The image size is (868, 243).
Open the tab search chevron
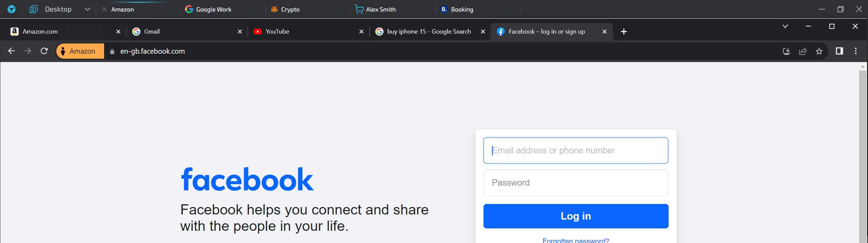tap(785, 26)
